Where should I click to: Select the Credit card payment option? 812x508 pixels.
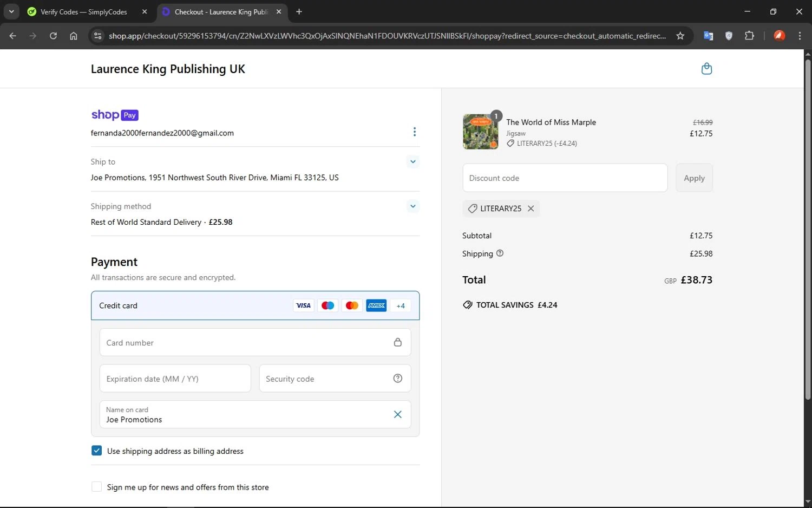(255, 305)
